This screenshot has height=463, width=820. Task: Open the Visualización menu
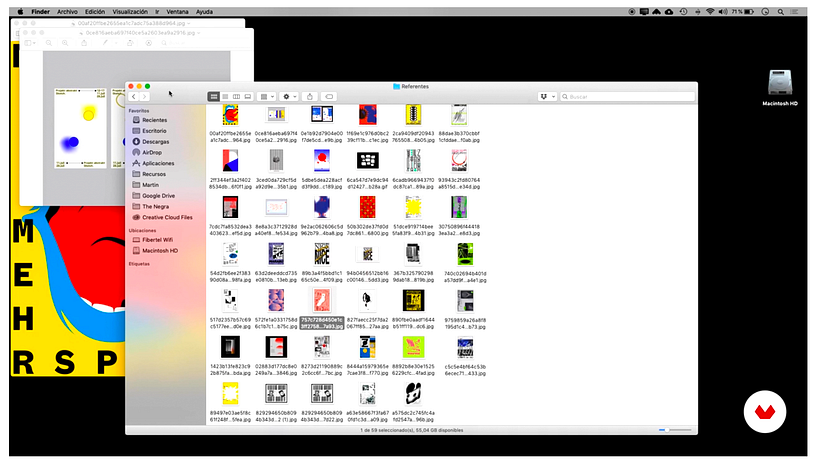click(x=130, y=12)
